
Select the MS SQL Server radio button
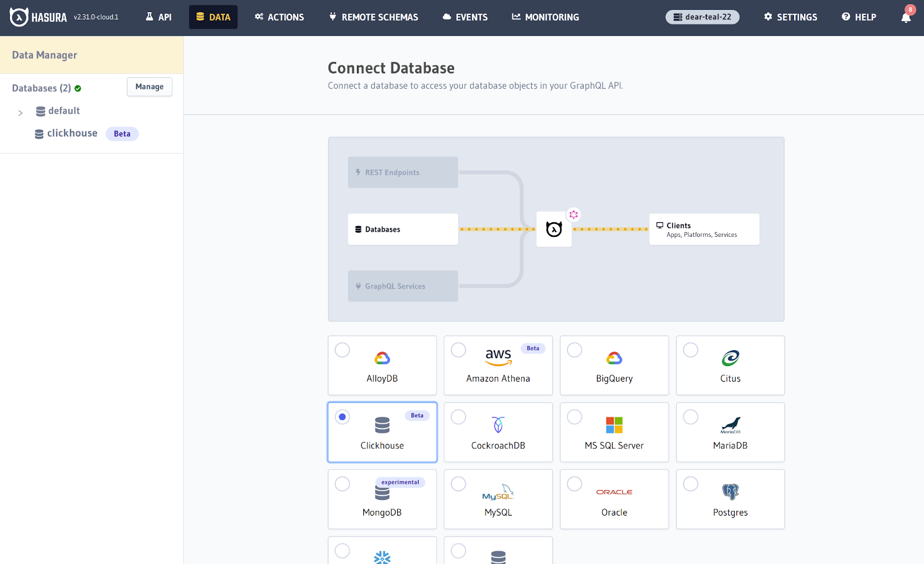coord(575,417)
